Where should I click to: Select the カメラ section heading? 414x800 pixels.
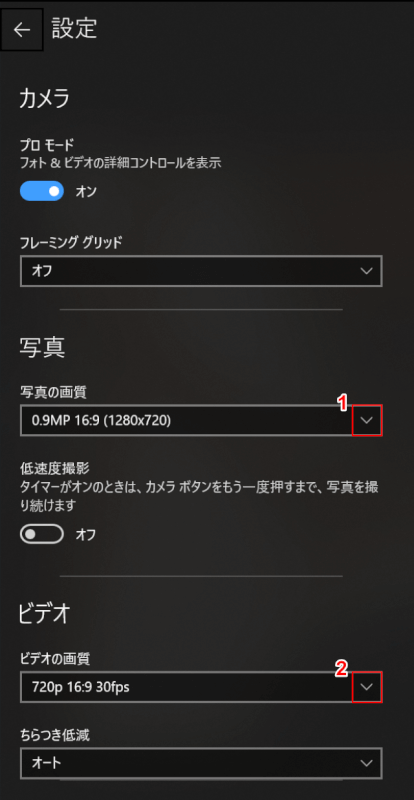tap(44, 99)
